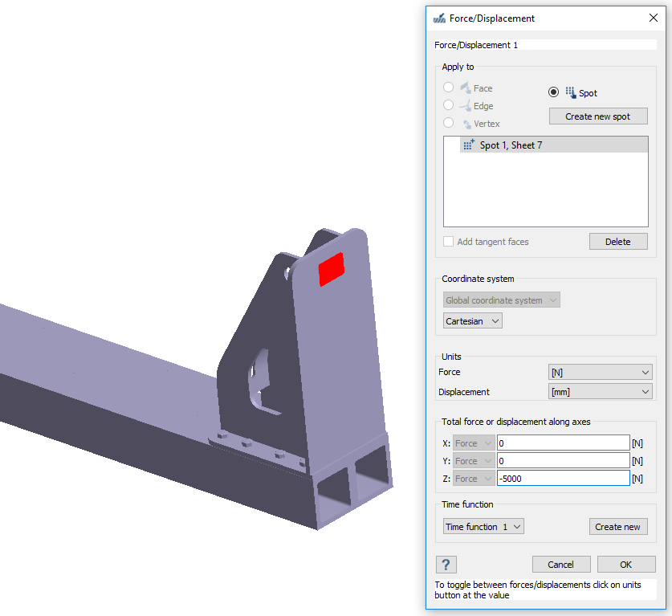The height and width of the screenshot is (616, 672).
Task: Enable Add tangent faces checkbox
Action: pos(449,242)
